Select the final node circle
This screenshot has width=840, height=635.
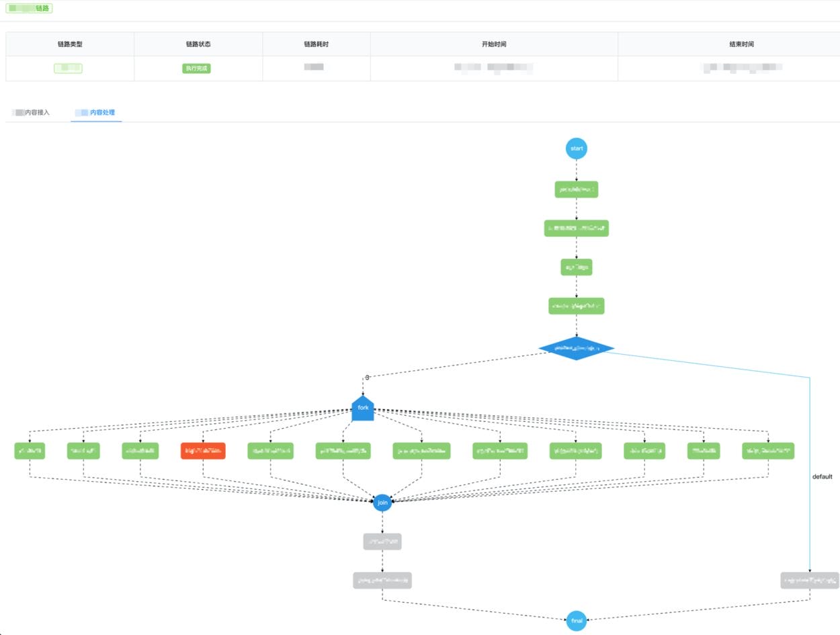[x=576, y=621]
